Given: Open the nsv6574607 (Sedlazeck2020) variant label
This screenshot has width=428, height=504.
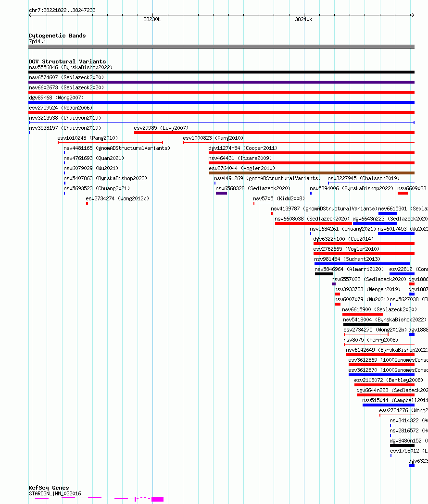Looking at the screenshot, I should (66, 77).
